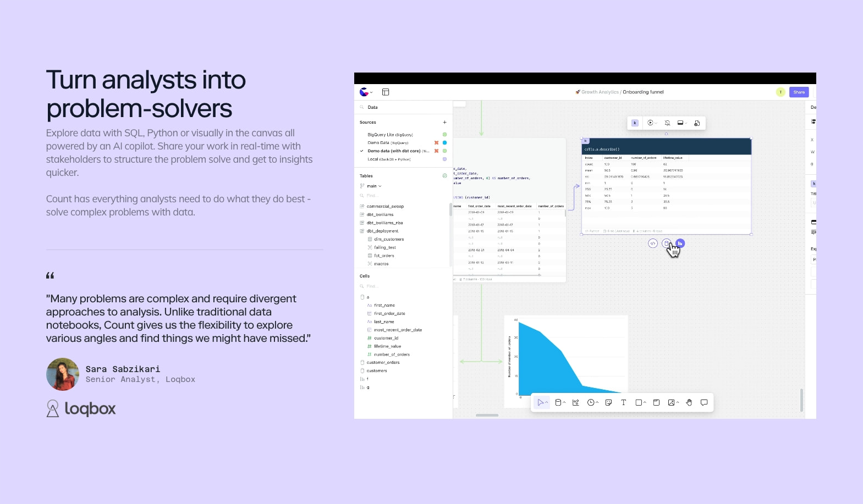This screenshot has width=863, height=504.
Task: Choose the visual chart cell tool
Action: pyautogui.click(x=576, y=403)
